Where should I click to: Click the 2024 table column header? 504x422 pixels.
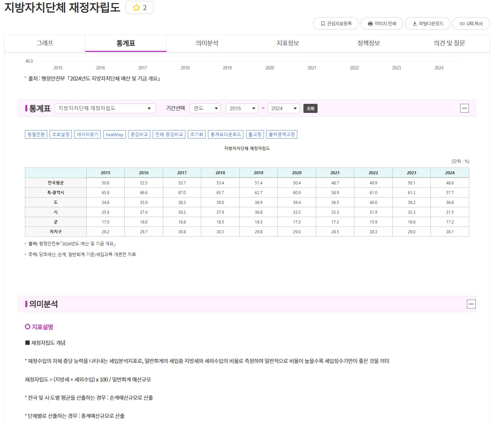(x=450, y=173)
